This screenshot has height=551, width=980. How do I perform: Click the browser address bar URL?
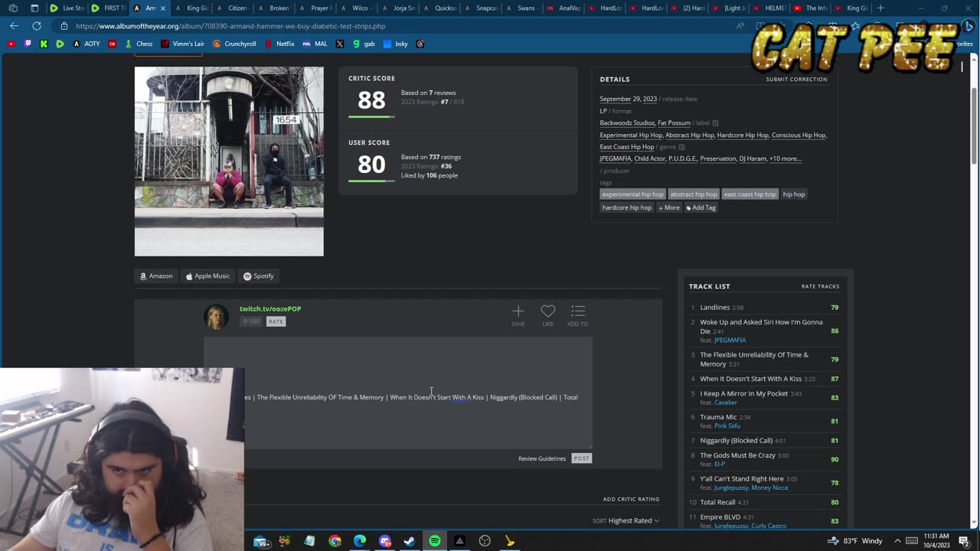(x=230, y=26)
